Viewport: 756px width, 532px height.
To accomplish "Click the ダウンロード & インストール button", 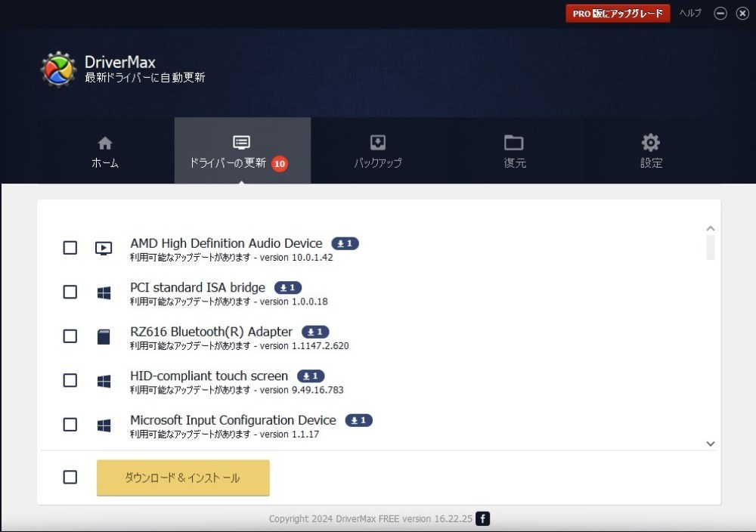I will pyautogui.click(x=183, y=478).
